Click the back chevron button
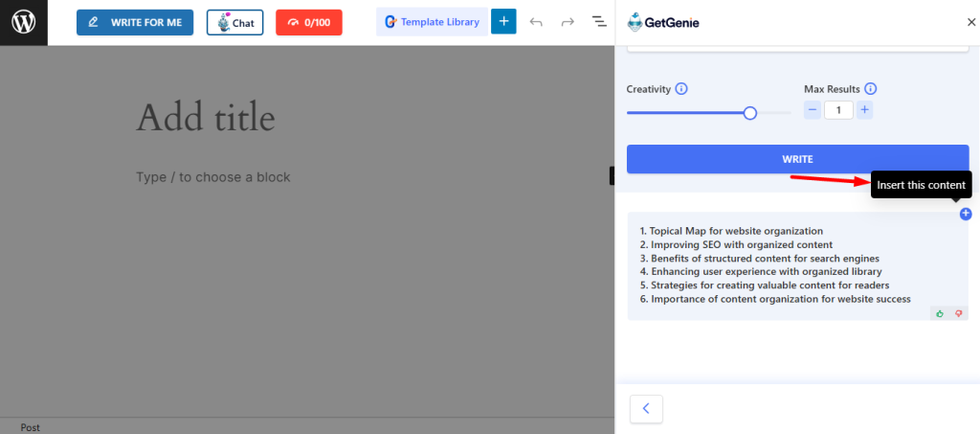The image size is (980, 434). 646,408
